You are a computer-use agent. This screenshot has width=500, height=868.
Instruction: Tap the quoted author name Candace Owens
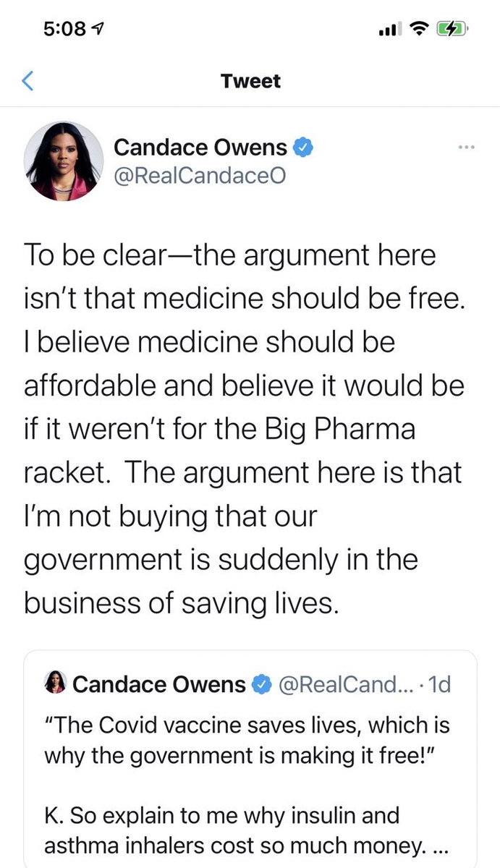pyautogui.click(x=159, y=684)
